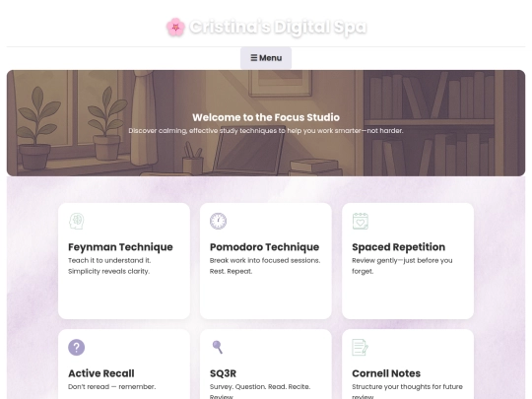Click the Active Recall question mark icon

coord(76,348)
